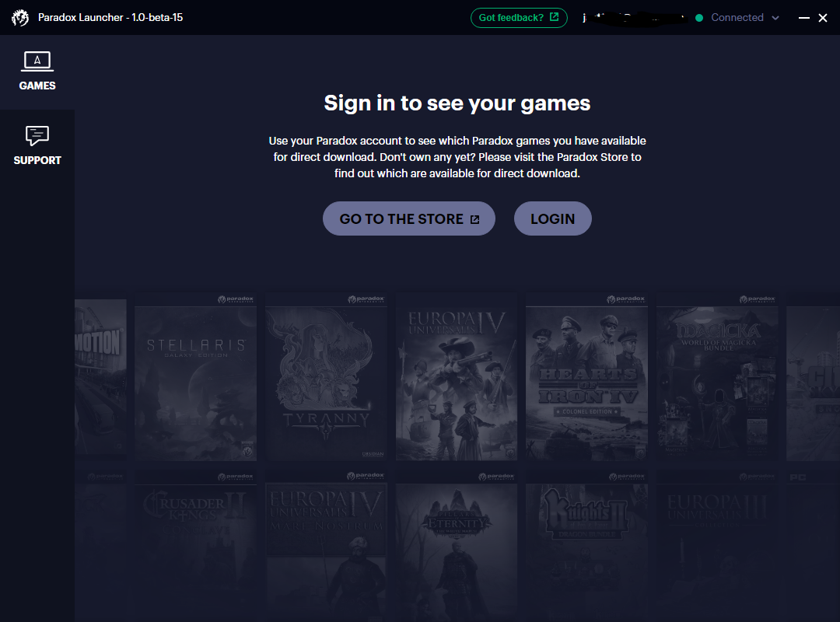840x622 pixels.
Task: Select the Tyranny game cover
Action: pyautogui.click(x=326, y=377)
